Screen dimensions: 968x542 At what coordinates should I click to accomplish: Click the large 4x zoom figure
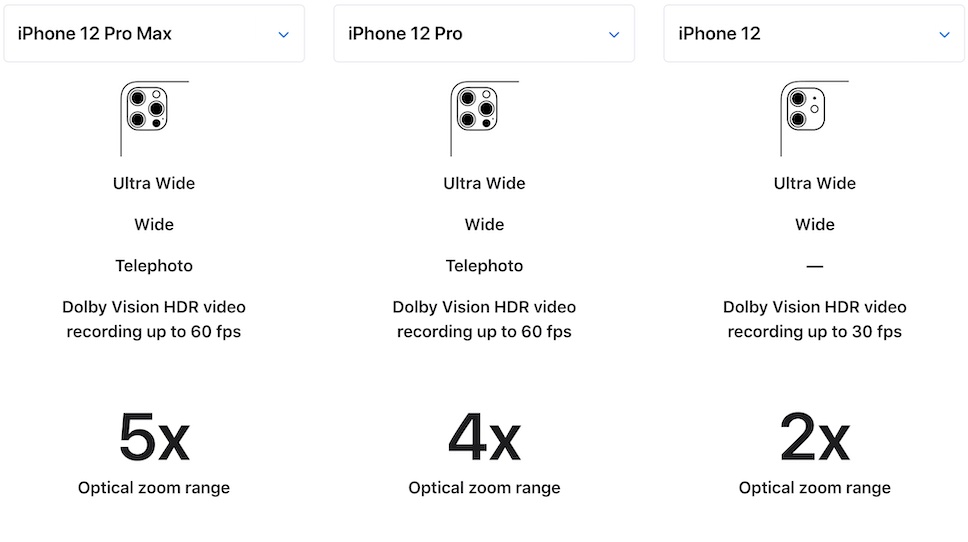coord(484,436)
